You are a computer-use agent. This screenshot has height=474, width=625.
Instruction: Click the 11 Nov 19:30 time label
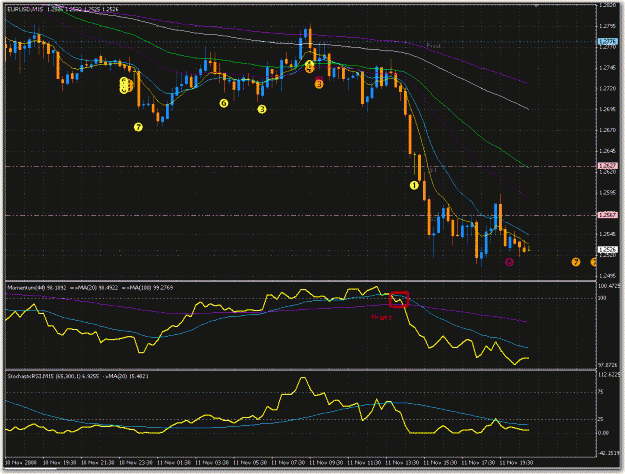click(x=517, y=462)
